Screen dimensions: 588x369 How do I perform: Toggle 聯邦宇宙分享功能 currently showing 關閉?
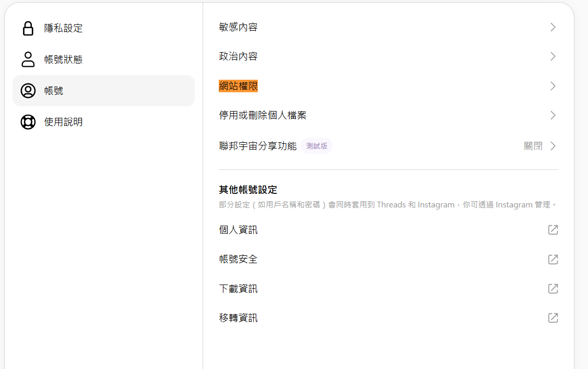click(x=540, y=146)
